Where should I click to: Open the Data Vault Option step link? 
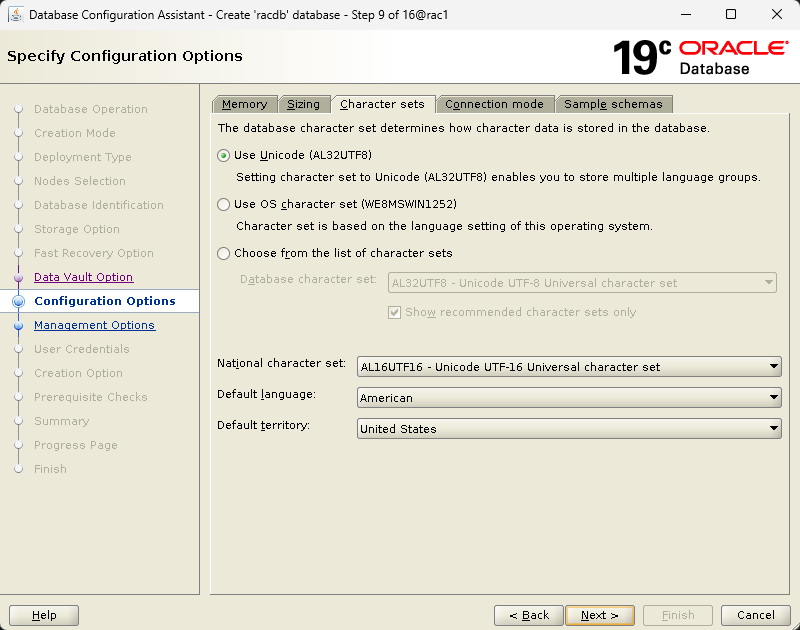(x=84, y=277)
